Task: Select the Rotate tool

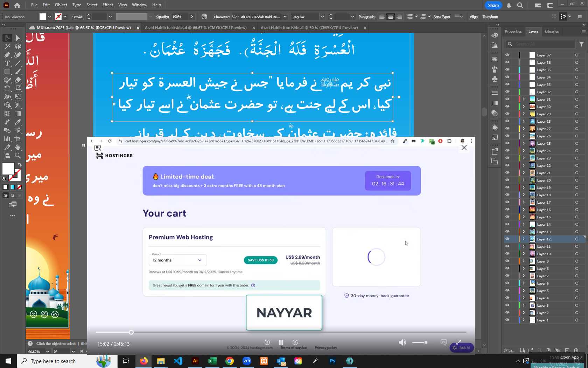Action: click(x=7, y=88)
